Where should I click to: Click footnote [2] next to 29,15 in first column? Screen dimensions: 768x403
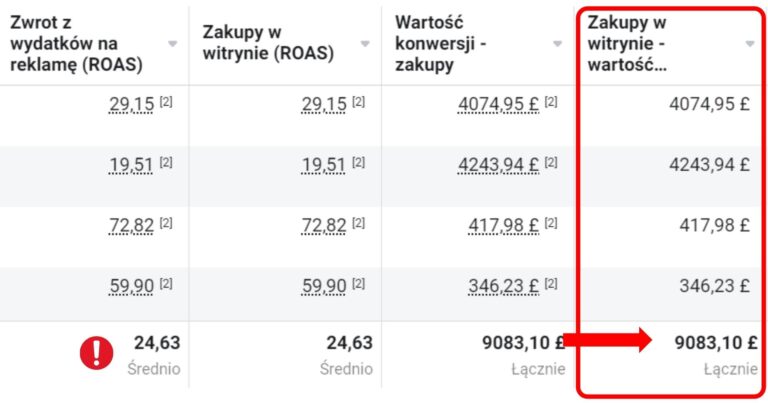tap(166, 101)
